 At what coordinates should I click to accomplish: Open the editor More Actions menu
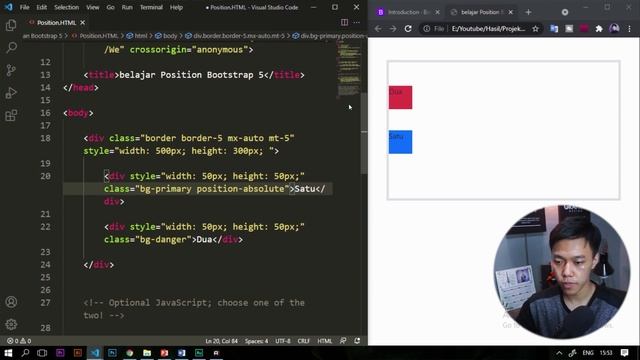356,22
